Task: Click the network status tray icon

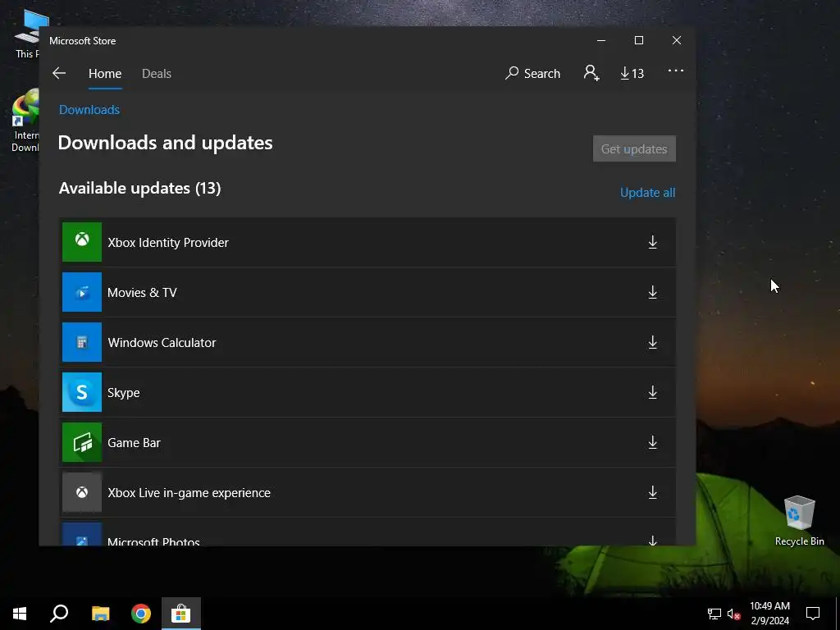Action: click(714, 614)
